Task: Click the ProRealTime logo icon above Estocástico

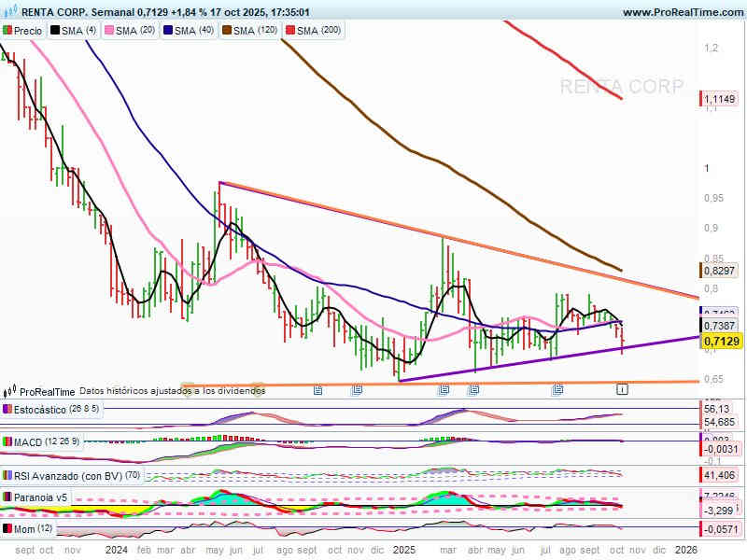Action: tap(11, 391)
